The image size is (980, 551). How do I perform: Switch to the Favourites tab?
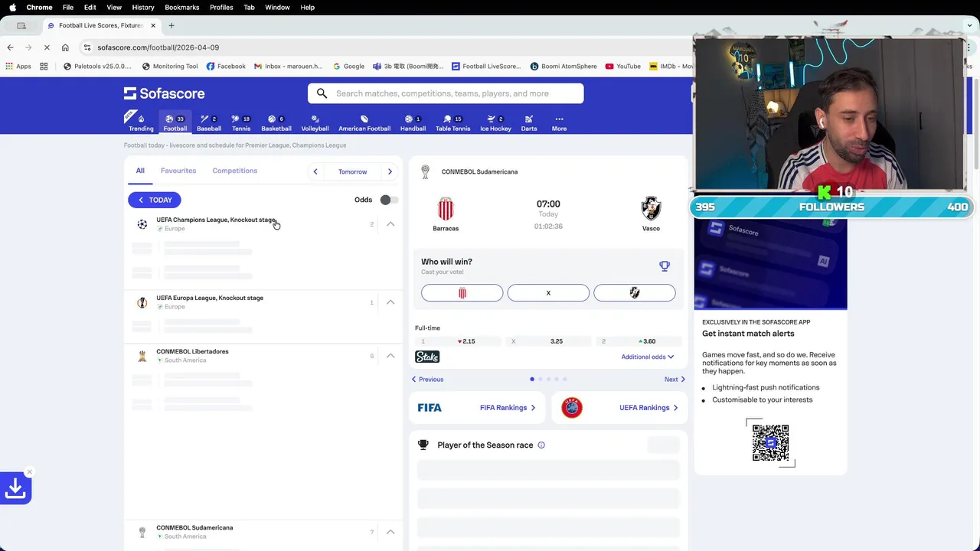pos(178,171)
